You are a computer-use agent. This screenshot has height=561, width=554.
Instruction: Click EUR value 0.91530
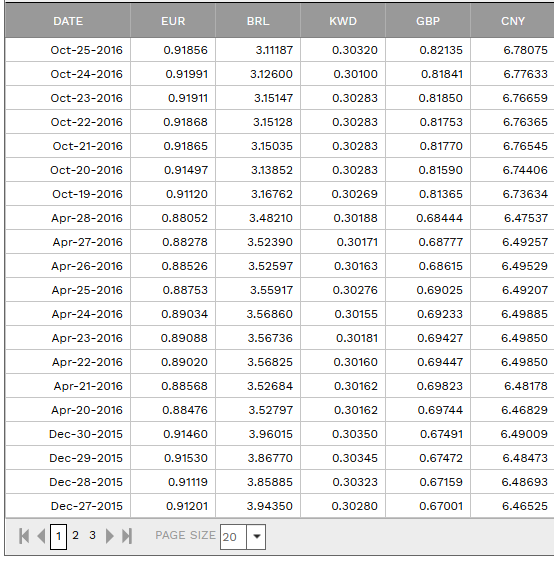[186, 457]
